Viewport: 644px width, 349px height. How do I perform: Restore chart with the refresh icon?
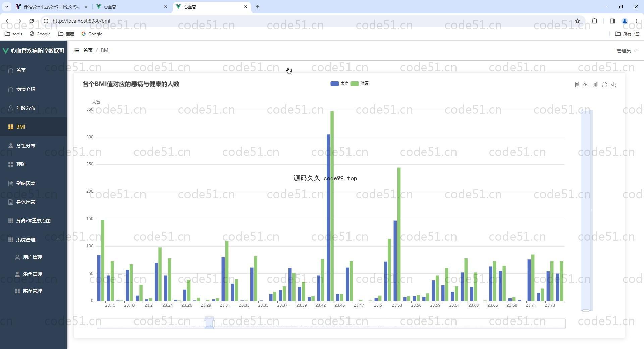604,85
